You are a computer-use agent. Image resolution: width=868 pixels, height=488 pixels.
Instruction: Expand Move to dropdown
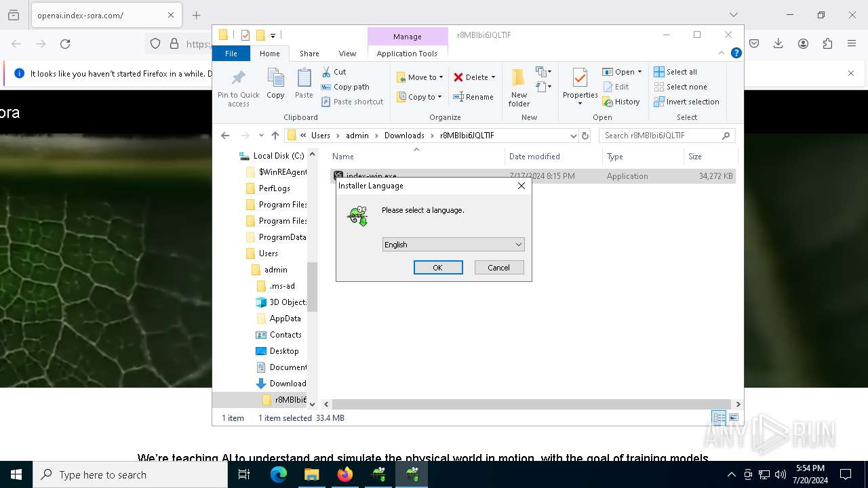[x=441, y=77]
